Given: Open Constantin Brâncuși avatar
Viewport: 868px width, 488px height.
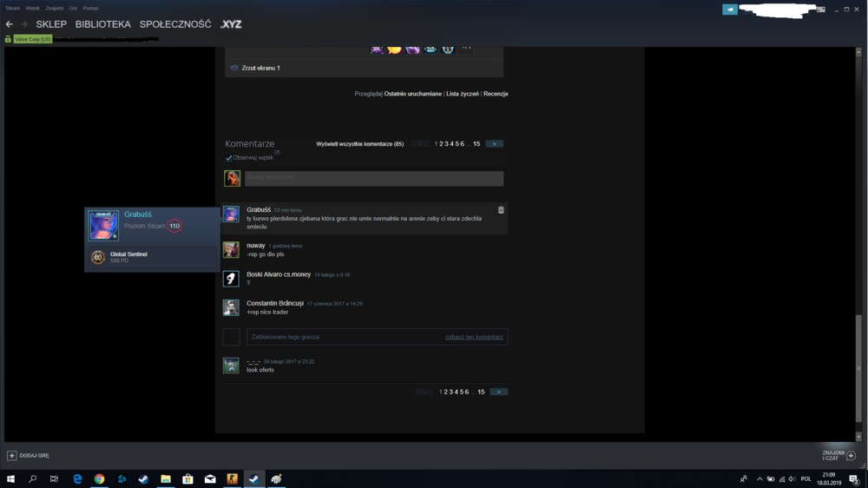Looking at the screenshot, I should point(231,307).
